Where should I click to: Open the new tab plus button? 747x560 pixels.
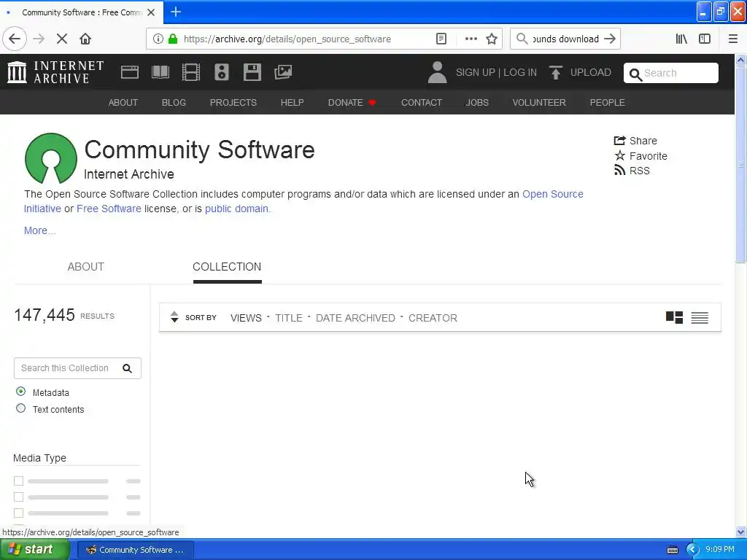pos(176,12)
